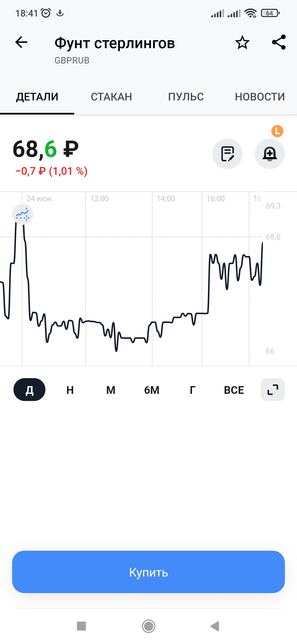
Task: Open chart indicators icon
Action: tap(23, 214)
